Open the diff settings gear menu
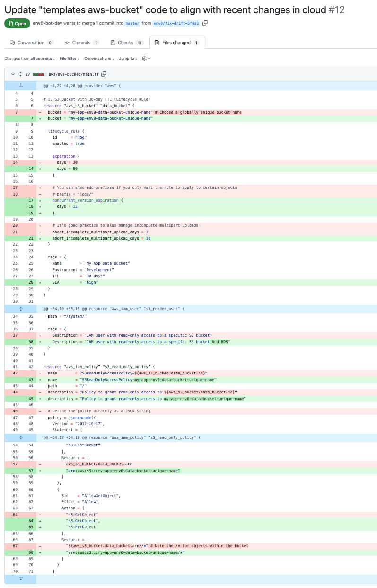The width and height of the screenshot is (377, 588). click(146, 58)
